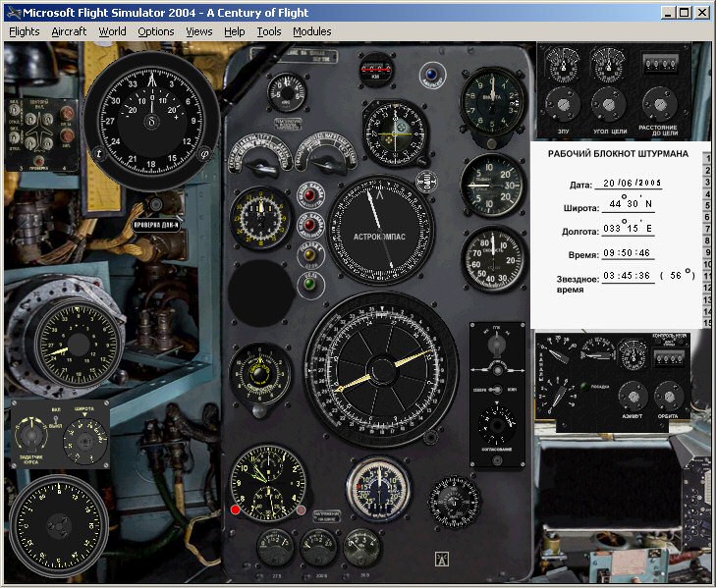Image resolution: width=716 pixels, height=588 pixels.
Task: Click the course setter arrow knob
Action: 497,369
